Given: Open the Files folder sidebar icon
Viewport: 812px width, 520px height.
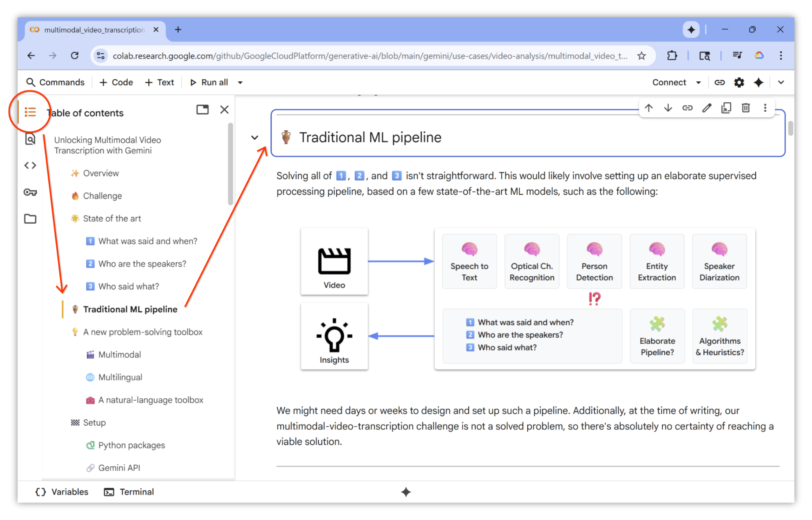Looking at the screenshot, I should 30,219.
